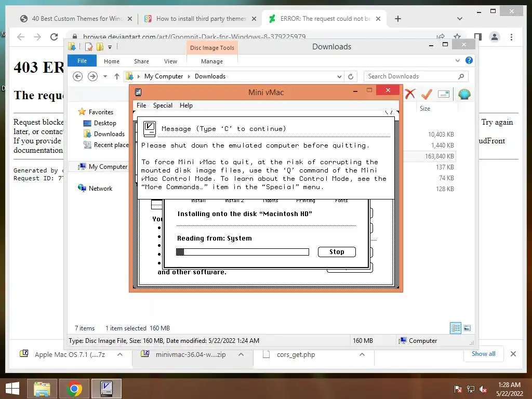Open Explorer help question mark icon

pos(469,60)
